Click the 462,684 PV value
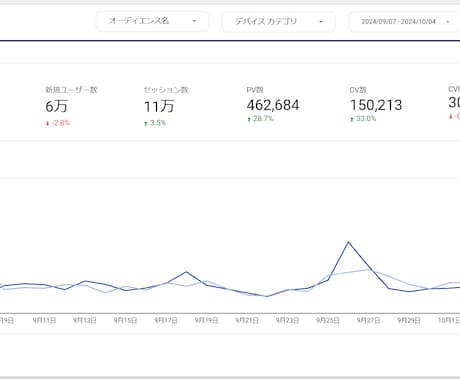The image size is (460, 380). (x=273, y=105)
